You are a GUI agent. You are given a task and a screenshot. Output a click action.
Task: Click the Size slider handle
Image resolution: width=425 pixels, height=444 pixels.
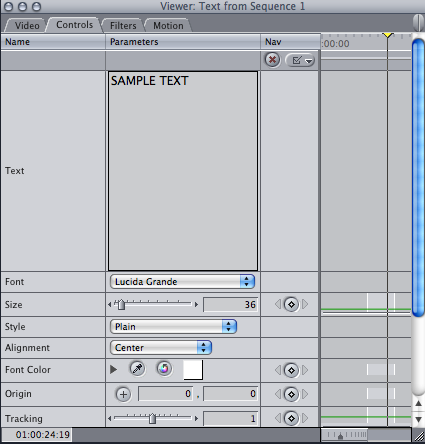click(x=121, y=305)
